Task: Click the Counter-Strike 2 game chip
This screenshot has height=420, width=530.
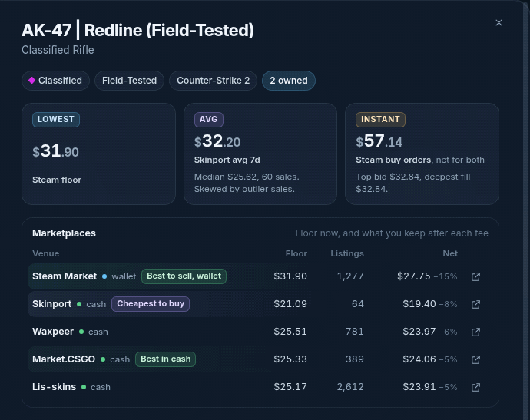Action: 214,81
